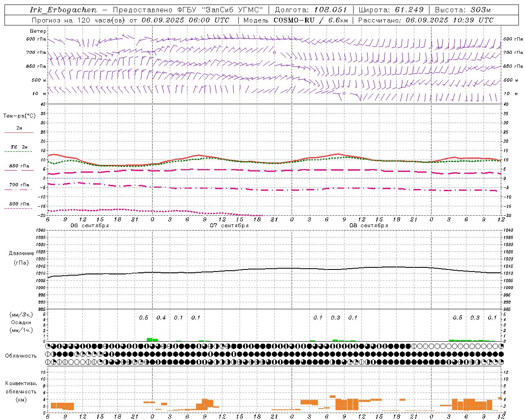This screenshot has height=420, width=525.
Task: Click the (гПа) unit under Давление
Action: click(x=21, y=262)
